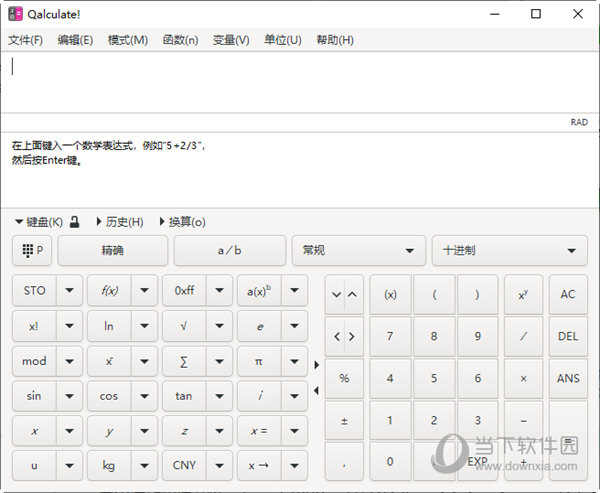Click the division / key

[x=523, y=336]
